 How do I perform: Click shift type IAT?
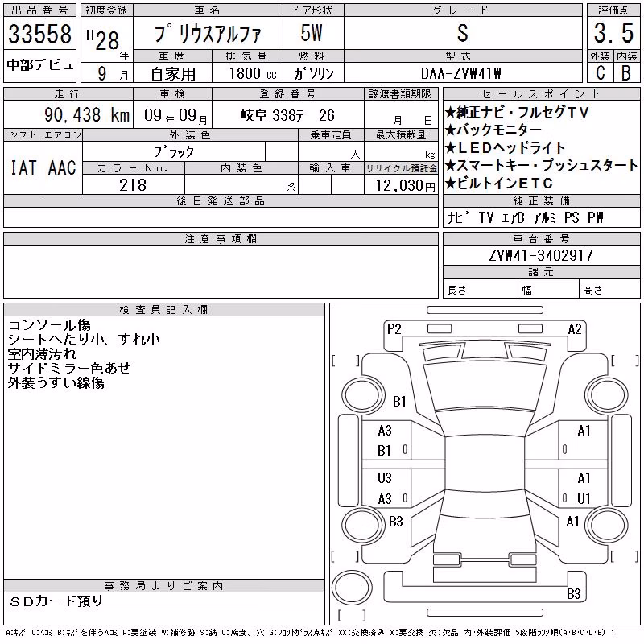[23, 167]
